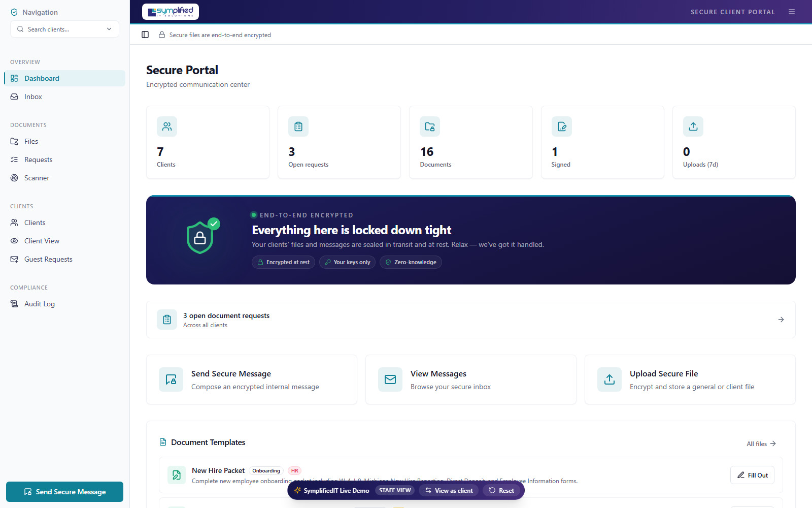Viewport: 812px width, 508px height.
Task: Click STAFF VIEW badge
Action: (395, 490)
